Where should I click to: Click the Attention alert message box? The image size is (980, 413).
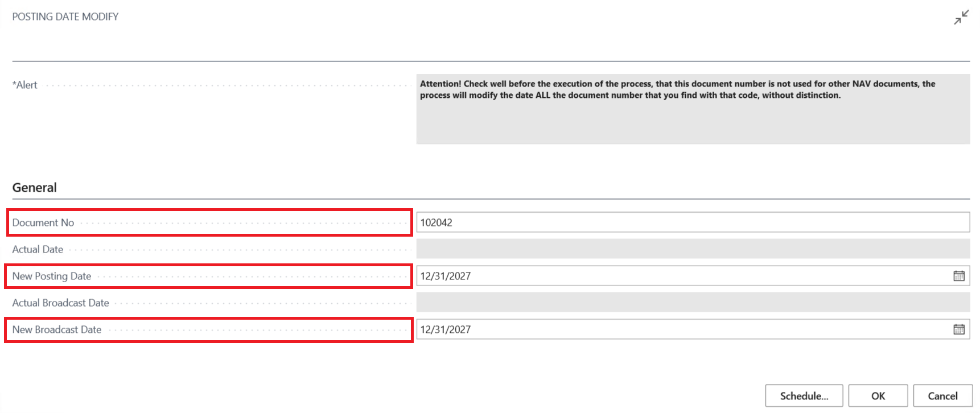pyautogui.click(x=693, y=109)
